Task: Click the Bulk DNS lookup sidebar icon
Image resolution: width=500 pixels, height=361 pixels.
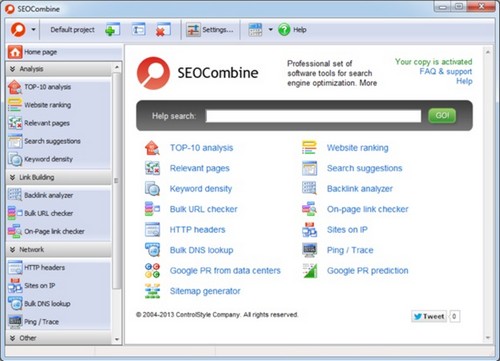Action: point(15,304)
